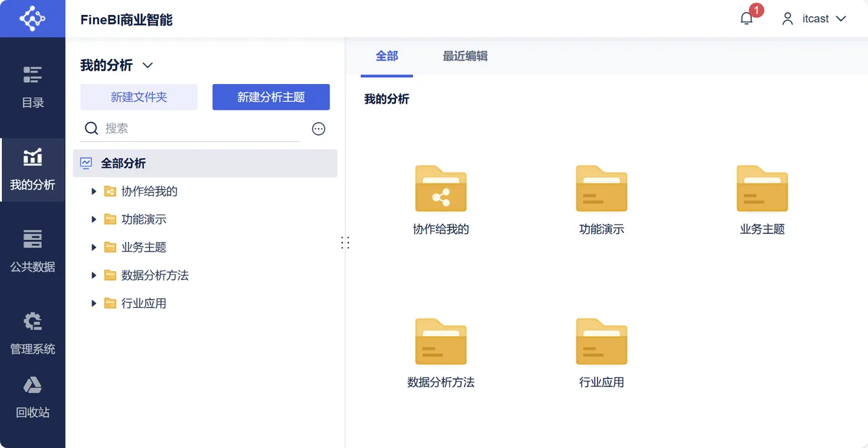Switch to the 全部 tab
The width and height of the screenshot is (868, 448).
point(387,56)
